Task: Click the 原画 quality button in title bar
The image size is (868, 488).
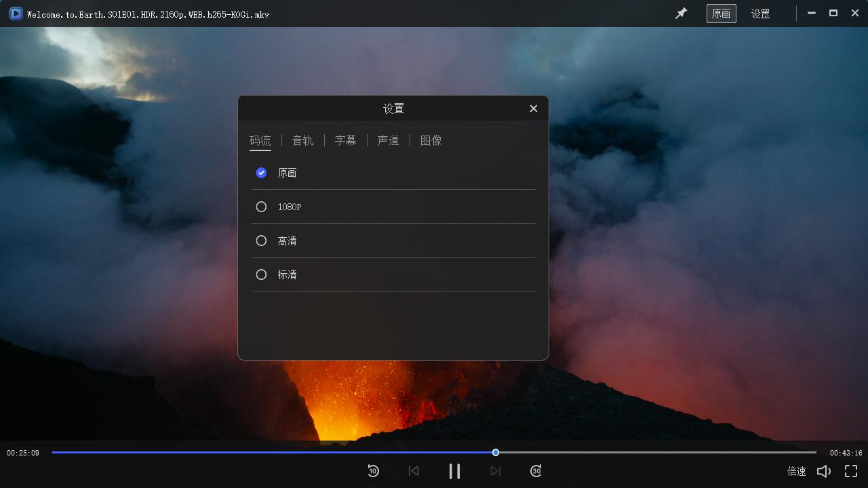Action: point(722,13)
